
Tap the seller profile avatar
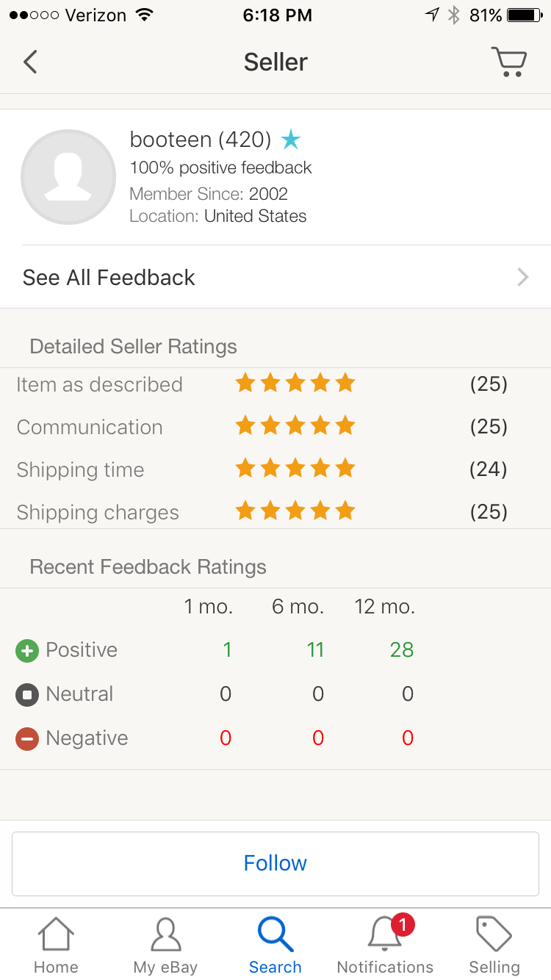click(x=68, y=177)
